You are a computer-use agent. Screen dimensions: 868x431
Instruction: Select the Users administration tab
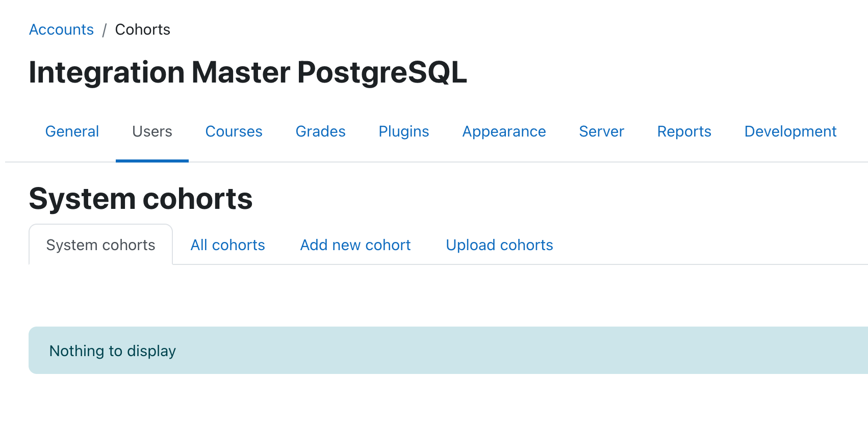tap(152, 131)
